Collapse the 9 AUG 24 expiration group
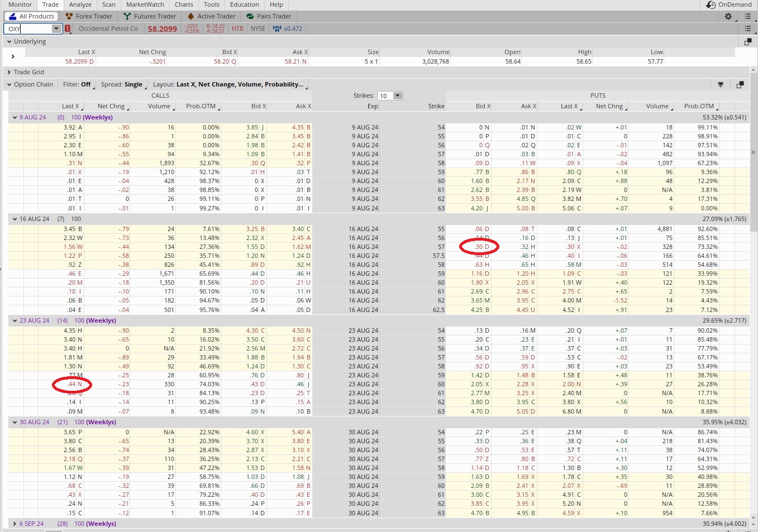758x532 pixels. (x=15, y=117)
